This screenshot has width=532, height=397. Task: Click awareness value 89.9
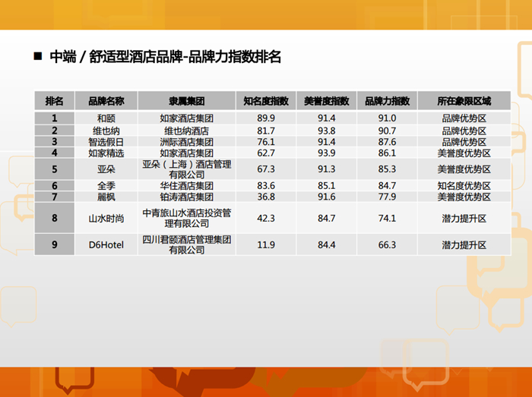pyautogui.click(x=266, y=118)
